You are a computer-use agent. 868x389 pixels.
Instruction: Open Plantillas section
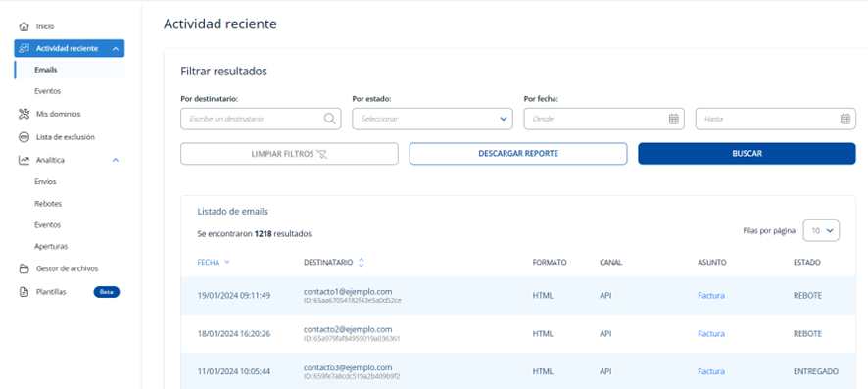[x=51, y=292]
